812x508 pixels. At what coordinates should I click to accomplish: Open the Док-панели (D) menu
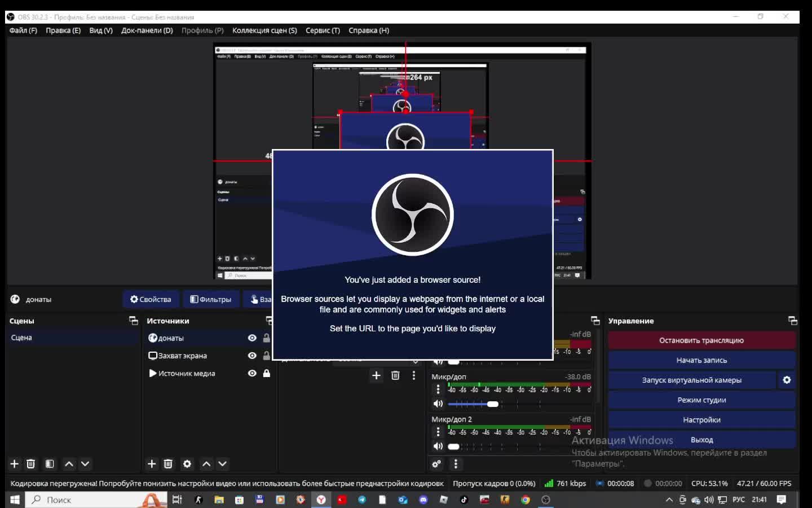coord(147,30)
